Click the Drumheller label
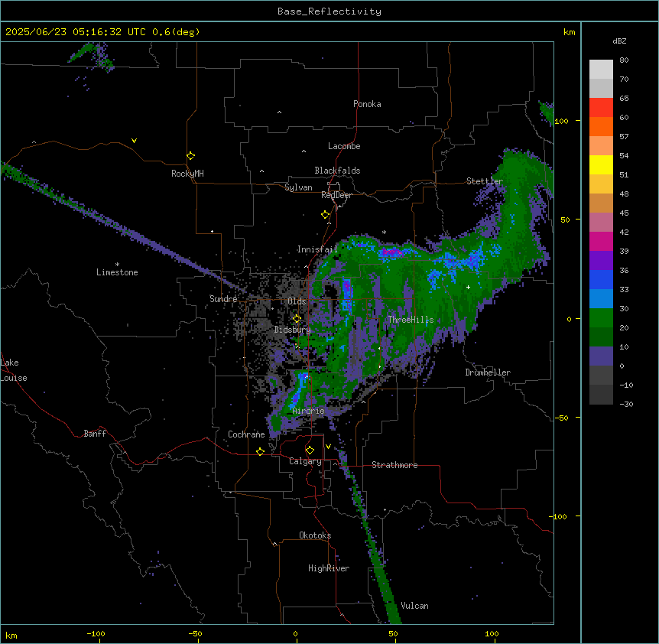This screenshot has width=659, height=644. click(488, 372)
